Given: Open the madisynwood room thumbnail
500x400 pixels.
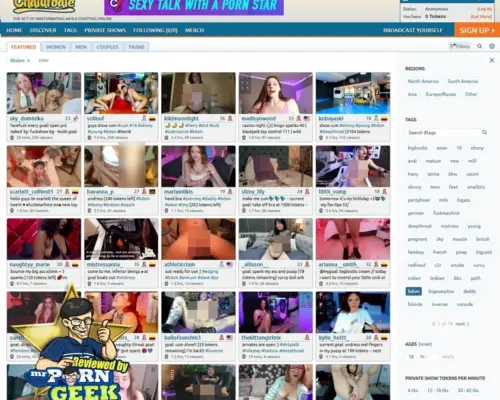Looking at the screenshot, I should tap(276, 93).
